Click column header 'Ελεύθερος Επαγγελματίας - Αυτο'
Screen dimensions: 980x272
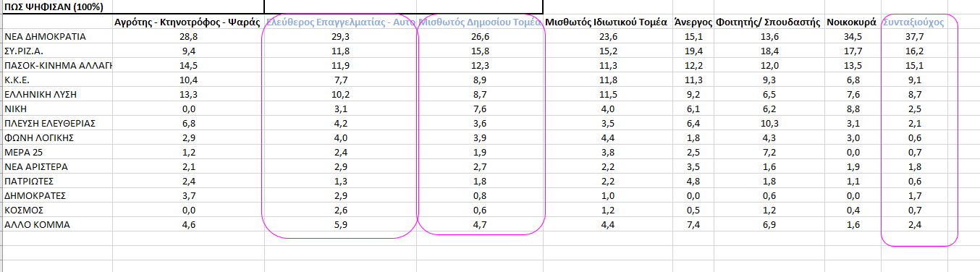340,23
